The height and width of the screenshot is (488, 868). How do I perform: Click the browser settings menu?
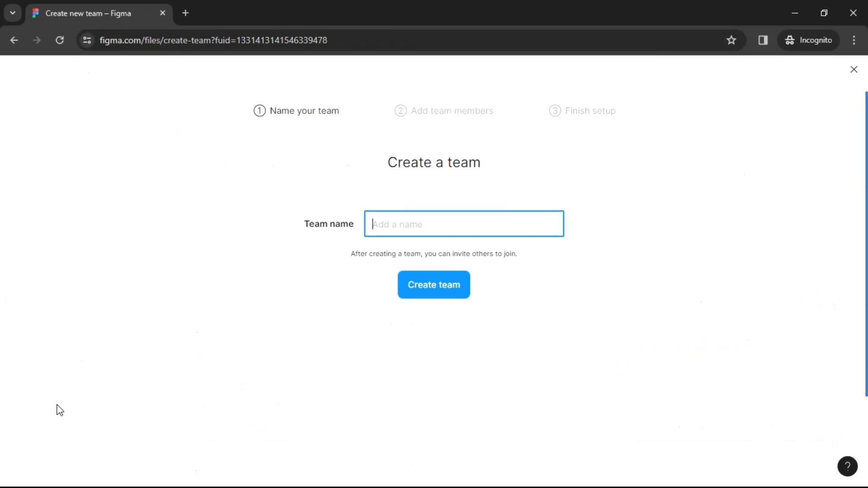(x=854, y=40)
